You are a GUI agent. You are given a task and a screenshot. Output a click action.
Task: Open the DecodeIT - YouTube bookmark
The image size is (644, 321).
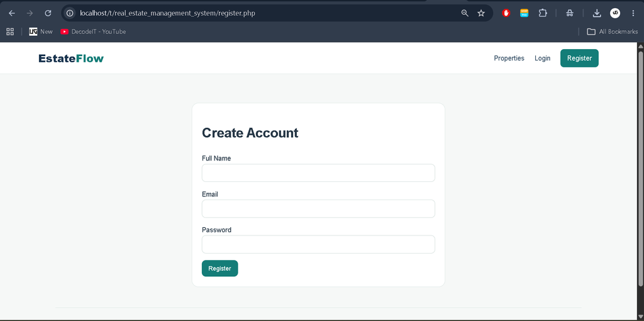pos(93,31)
